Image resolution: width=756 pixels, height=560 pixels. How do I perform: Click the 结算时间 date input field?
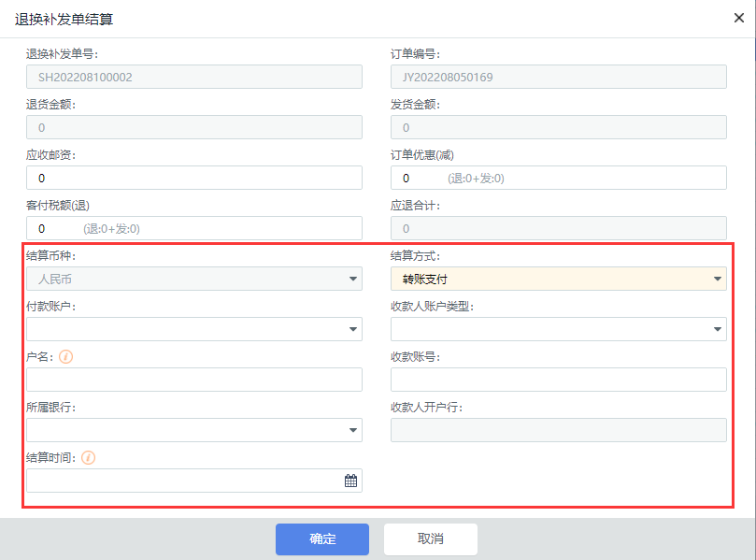[182, 481]
